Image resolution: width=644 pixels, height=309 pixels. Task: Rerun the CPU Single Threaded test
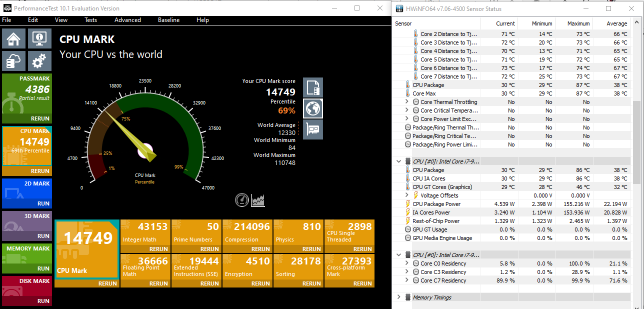[362, 249]
